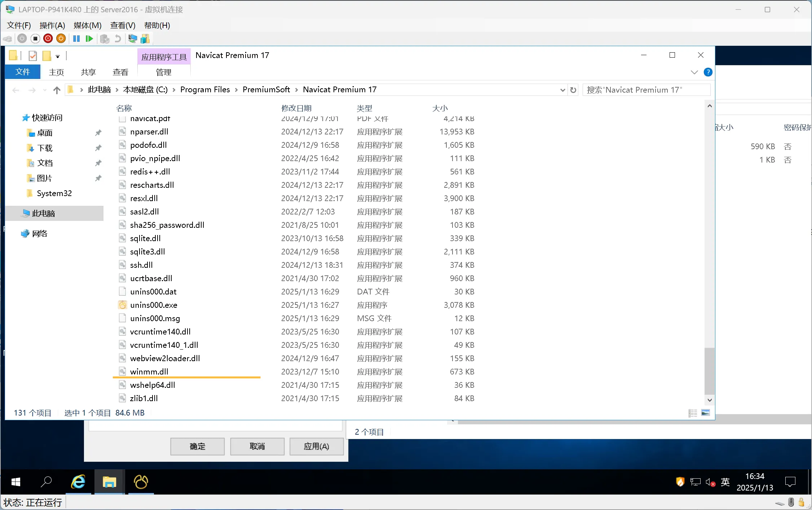Open recent locations dropdown arrow
812x510 pixels.
(x=45, y=90)
